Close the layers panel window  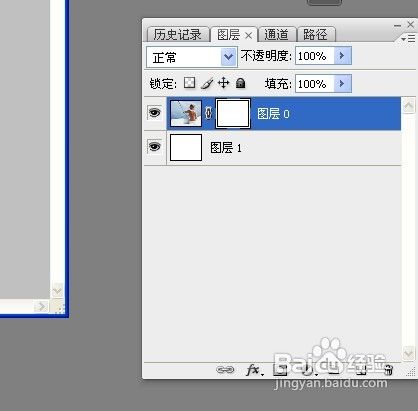tap(411, 25)
